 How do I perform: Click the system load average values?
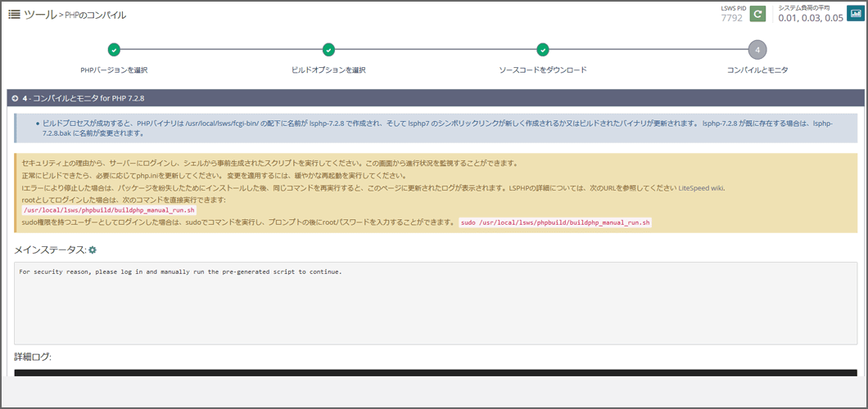tap(811, 18)
